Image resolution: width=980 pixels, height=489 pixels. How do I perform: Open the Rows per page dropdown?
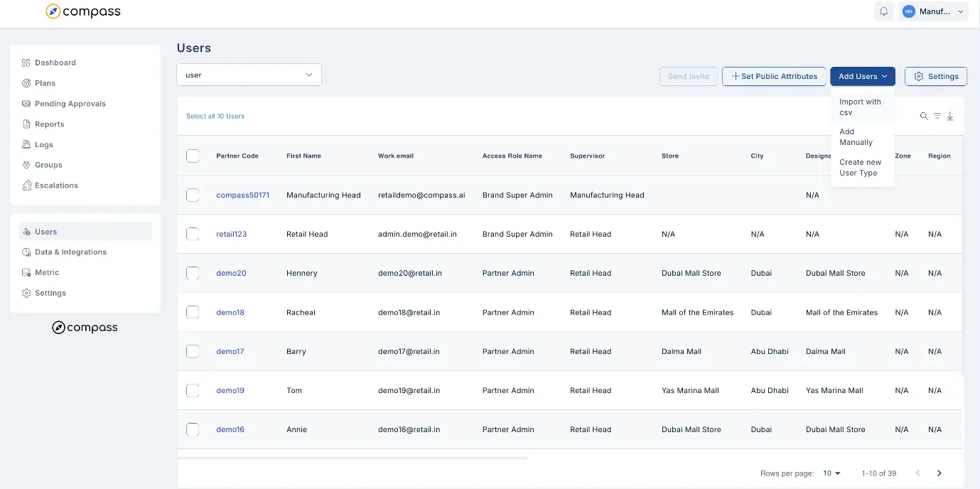[x=832, y=473]
